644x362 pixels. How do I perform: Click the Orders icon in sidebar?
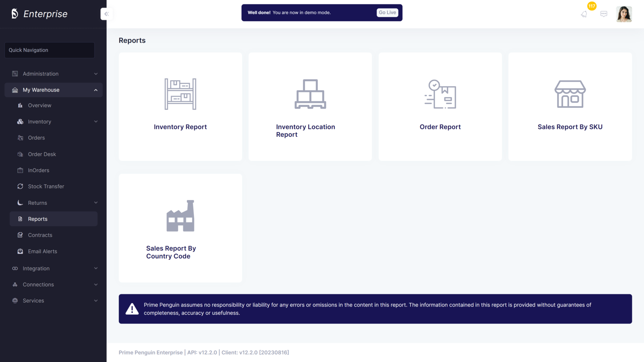click(x=20, y=138)
